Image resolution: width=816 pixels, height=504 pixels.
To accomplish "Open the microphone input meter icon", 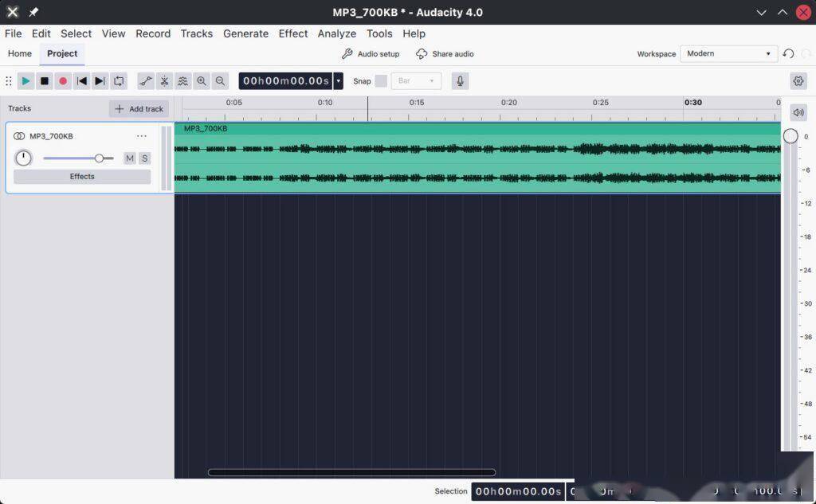I will [460, 81].
